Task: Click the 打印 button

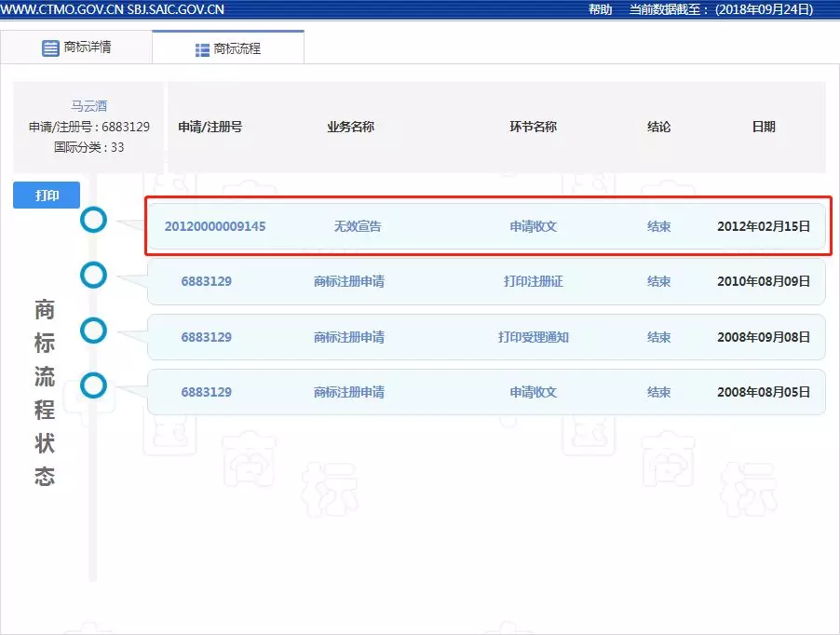Action: click(x=47, y=196)
